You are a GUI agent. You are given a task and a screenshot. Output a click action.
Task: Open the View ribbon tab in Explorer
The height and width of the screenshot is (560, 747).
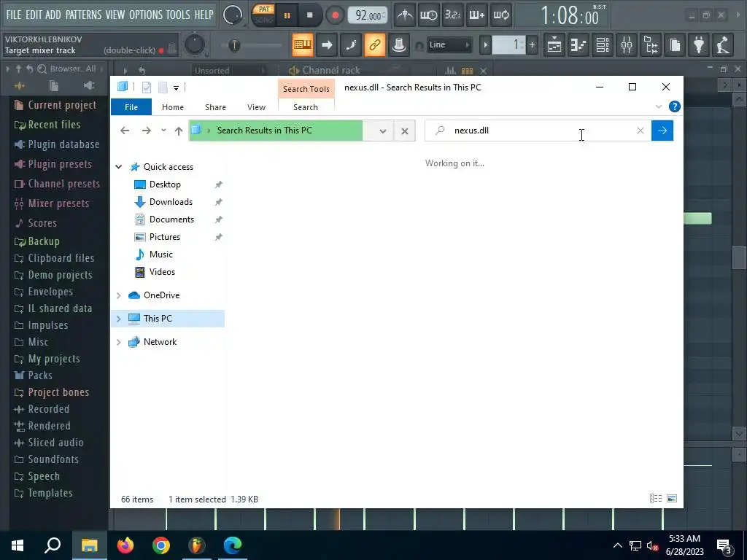(256, 107)
